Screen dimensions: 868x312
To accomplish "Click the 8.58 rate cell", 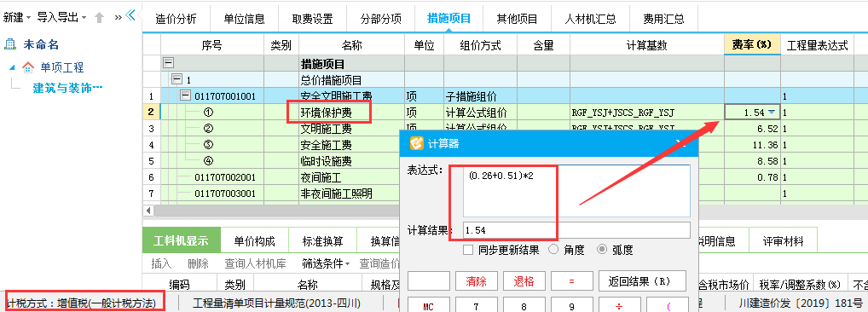I will (x=752, y=162).
